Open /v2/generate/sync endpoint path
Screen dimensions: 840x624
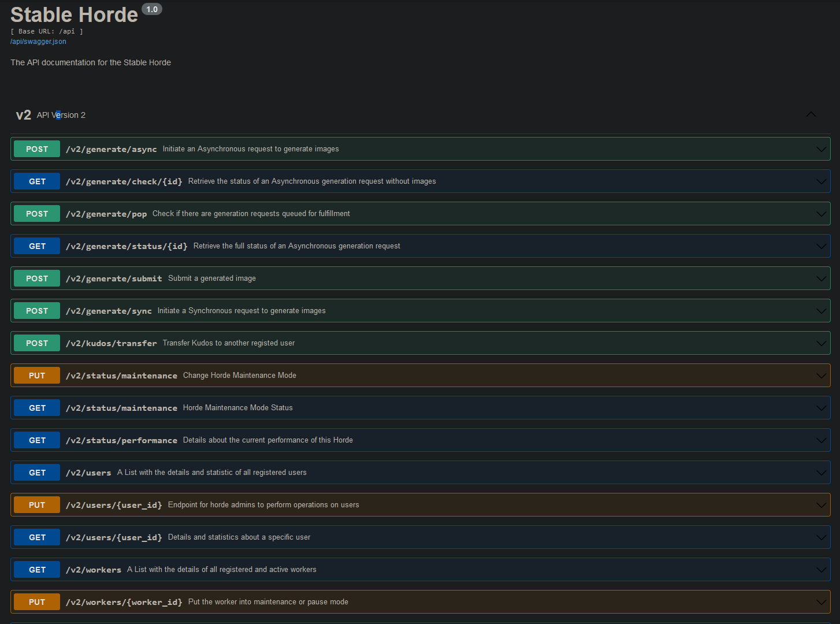(x=109, y=311)
